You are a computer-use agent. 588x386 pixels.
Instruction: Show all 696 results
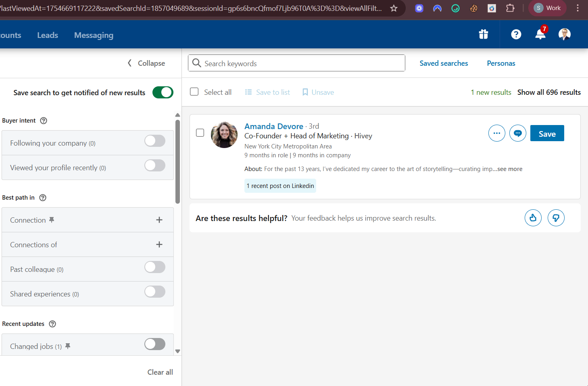(x=549, y=92)
